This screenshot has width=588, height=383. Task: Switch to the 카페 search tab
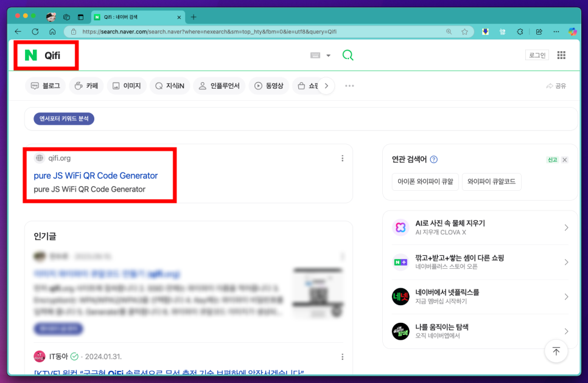click(x=86, y=86)
